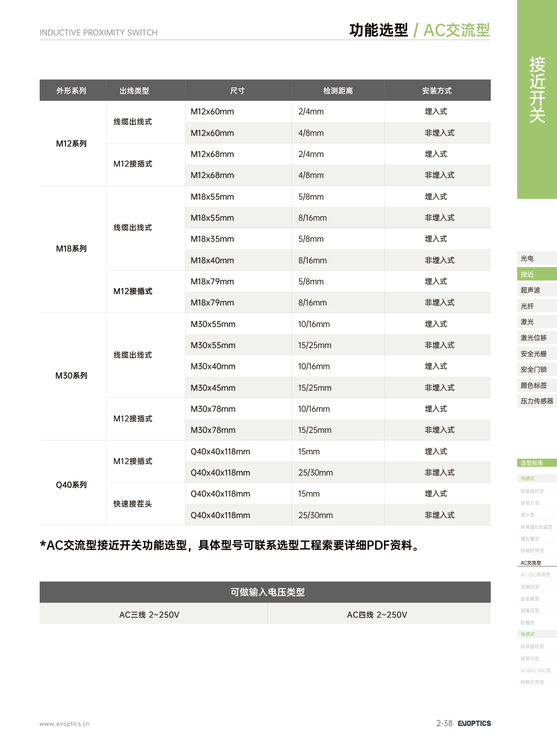The image size is (557, 756).
Task: Select the M12系列 row label
Action: pos(71,143)
